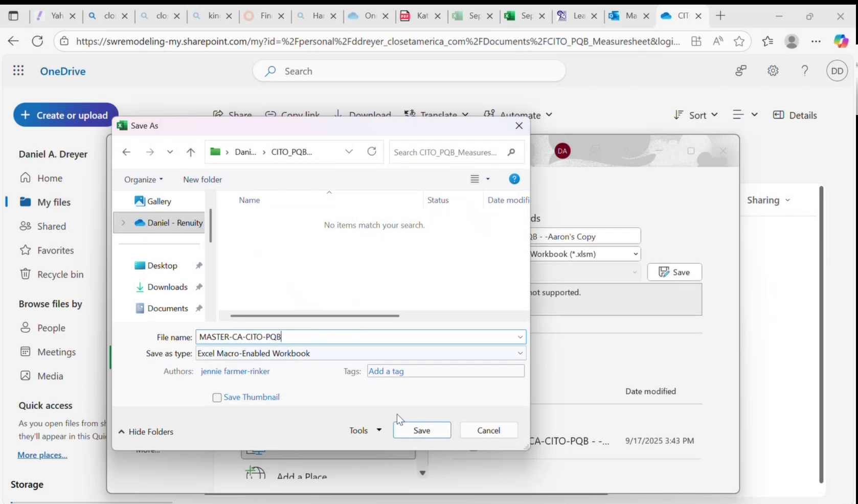The height and width of the screenshot is (504, 858).
Task: Click the Help question mark in Save As dialog
Action: click(x=514, y=179)
